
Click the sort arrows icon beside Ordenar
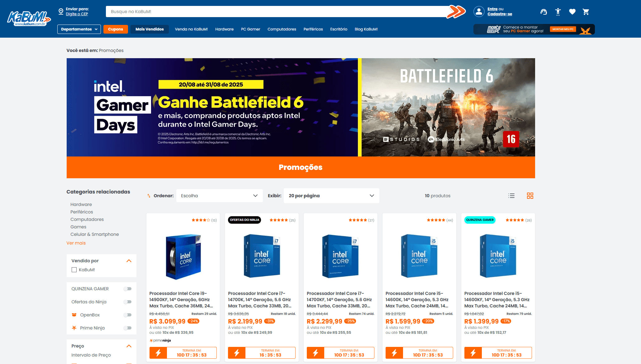(x=149, y=196)
